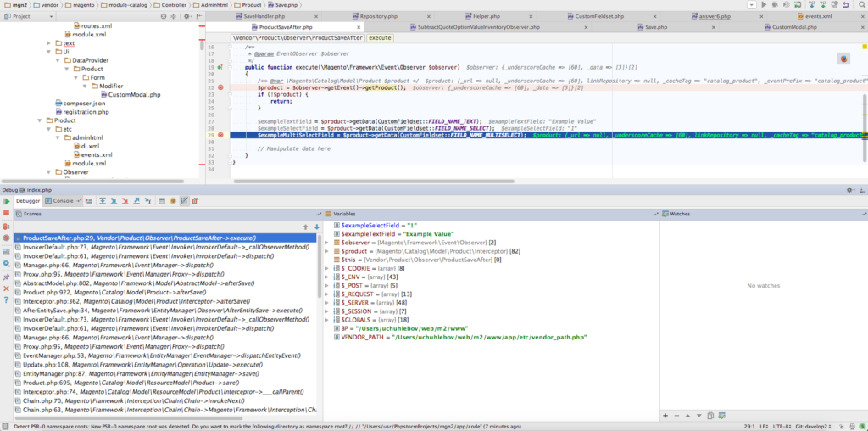
Task: Click the Firefox browser preview icon in editor
Action: pyautogui.click(x=843, y=58)
